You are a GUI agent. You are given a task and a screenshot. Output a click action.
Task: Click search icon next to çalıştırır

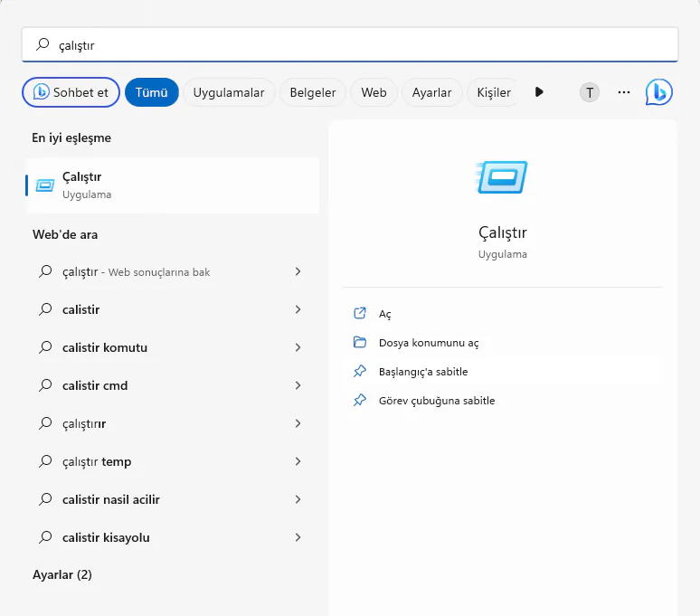(x=45, y=422)
